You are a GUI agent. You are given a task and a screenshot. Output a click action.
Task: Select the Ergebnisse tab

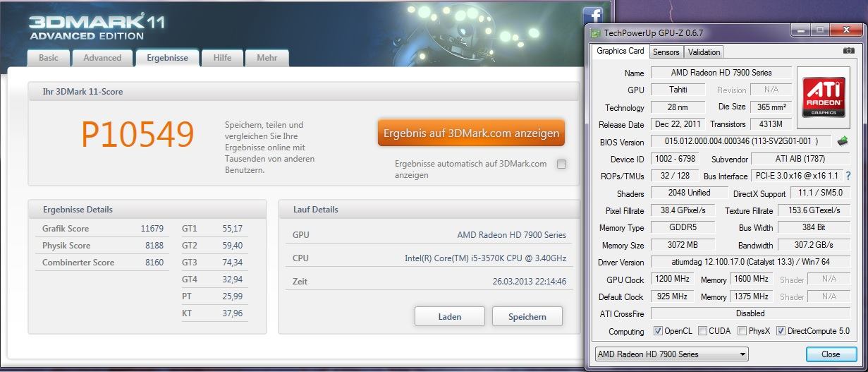point(167,58)
